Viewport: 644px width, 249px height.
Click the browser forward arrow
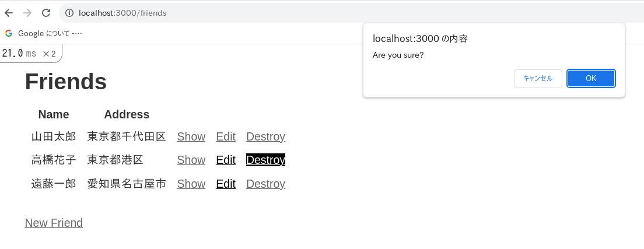(27, 13)
